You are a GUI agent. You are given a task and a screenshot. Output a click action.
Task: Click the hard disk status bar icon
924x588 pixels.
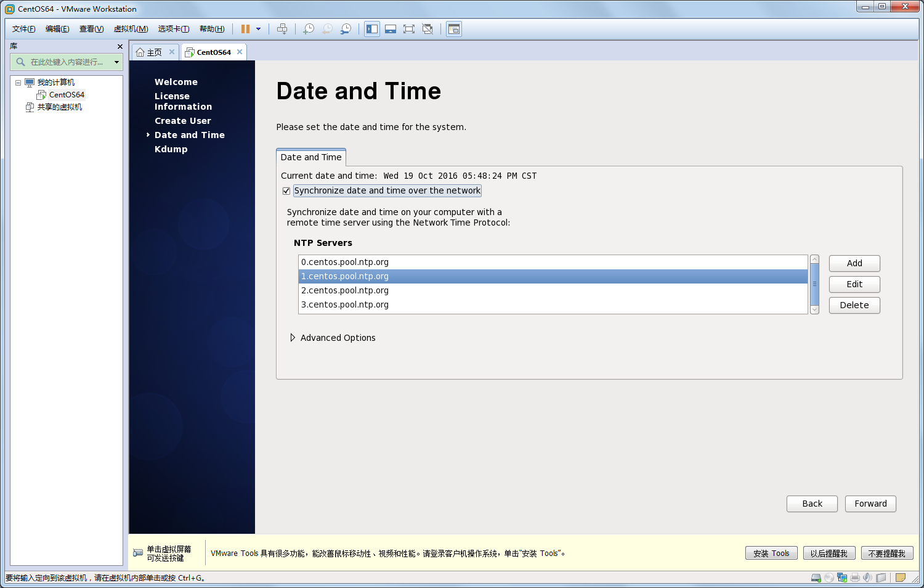pyautogui.click(x=816, y=578)
